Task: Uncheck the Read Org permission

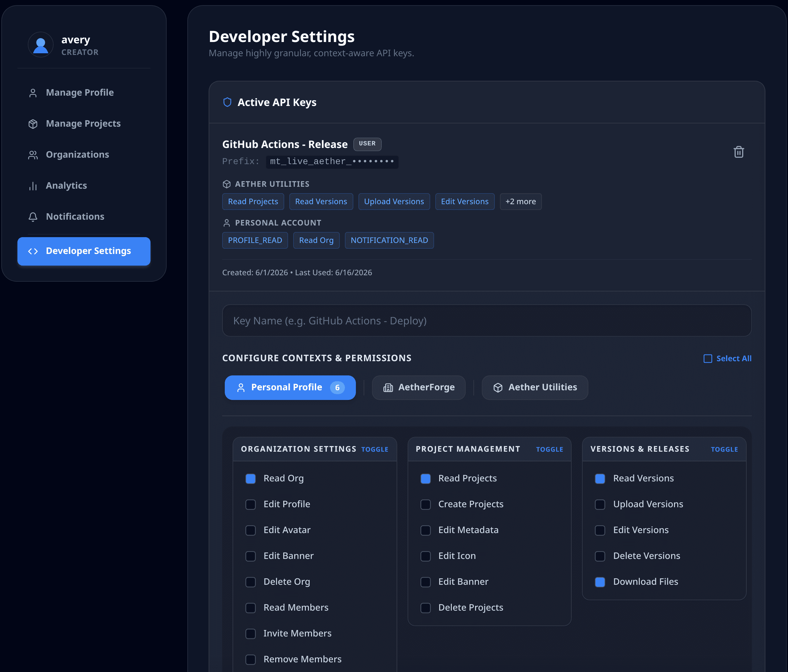Action: tap(251, 478)
